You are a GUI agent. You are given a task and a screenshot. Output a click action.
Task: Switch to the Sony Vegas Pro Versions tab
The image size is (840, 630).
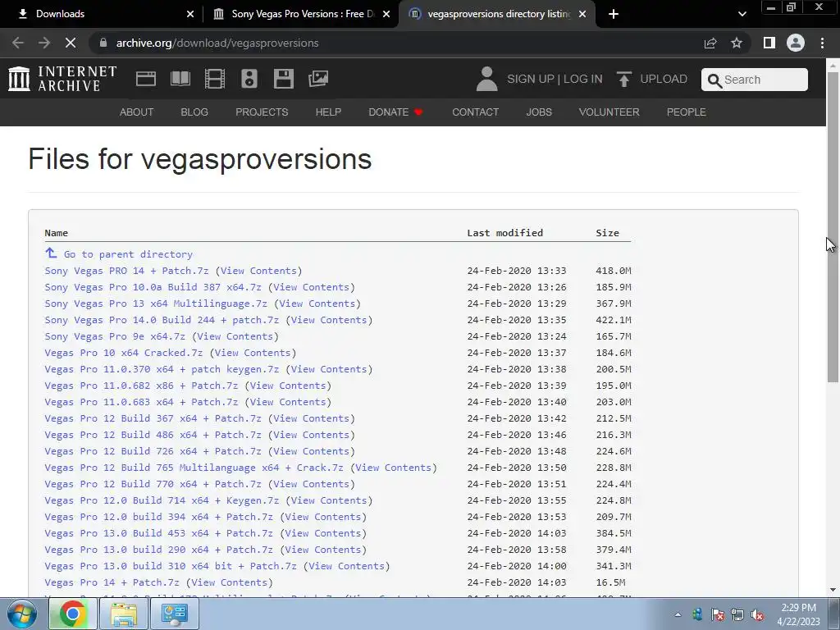pos(301,14)
